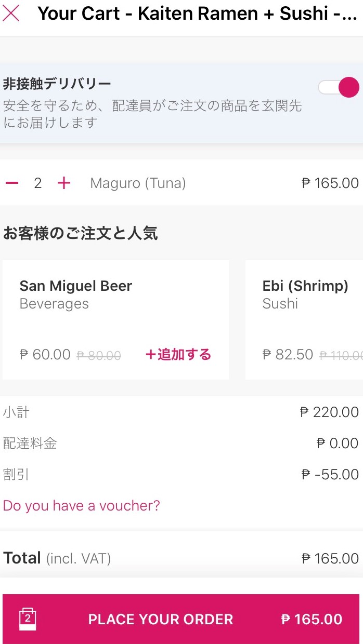Toggle the 非接触デリバリー contactless delivery switch
This screenshot has width=363, height=644.
tap(339, 87)
